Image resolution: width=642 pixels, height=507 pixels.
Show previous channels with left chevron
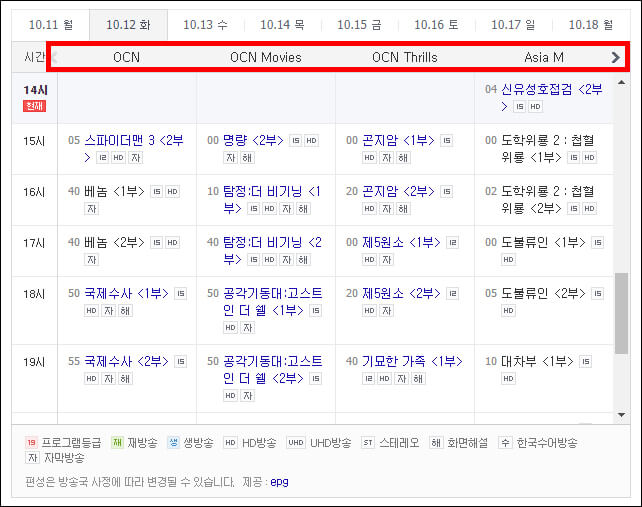click(55, 57)
